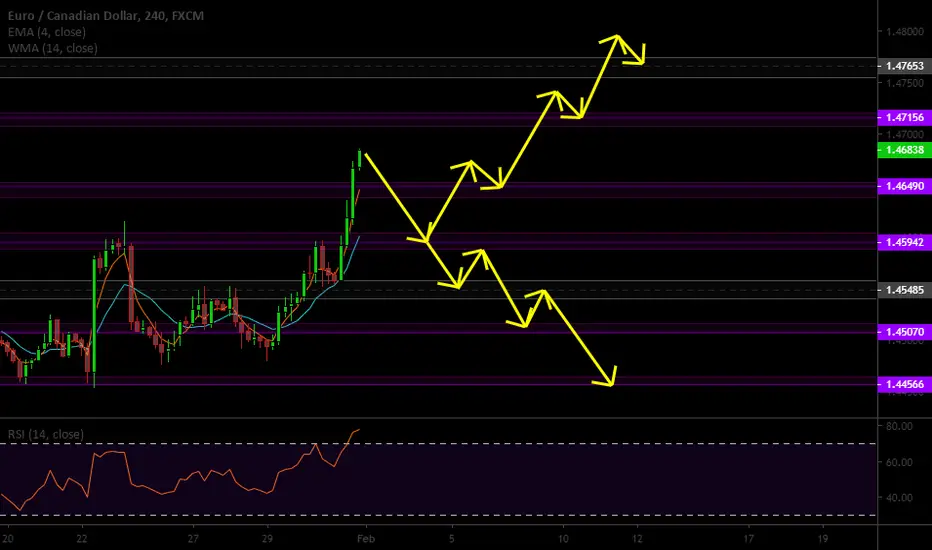Click the 1.47156 purple price label

905,117
